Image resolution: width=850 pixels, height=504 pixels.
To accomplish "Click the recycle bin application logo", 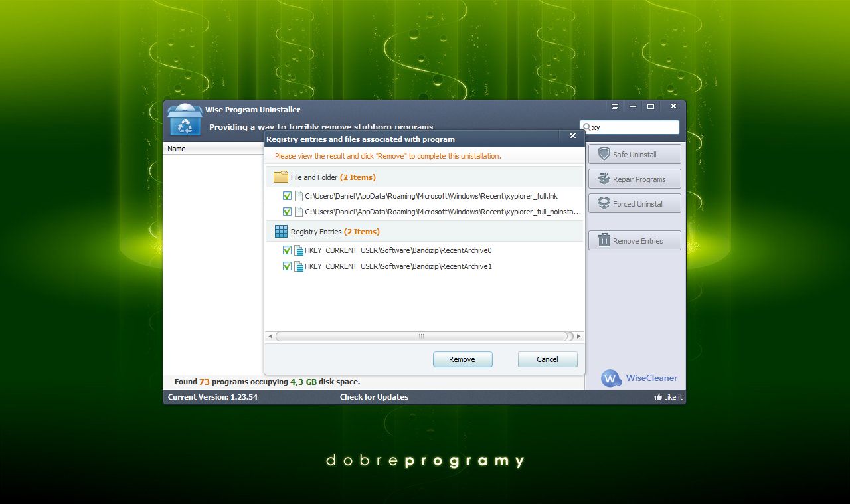I will pyautogui.click(x=185, y=120).
